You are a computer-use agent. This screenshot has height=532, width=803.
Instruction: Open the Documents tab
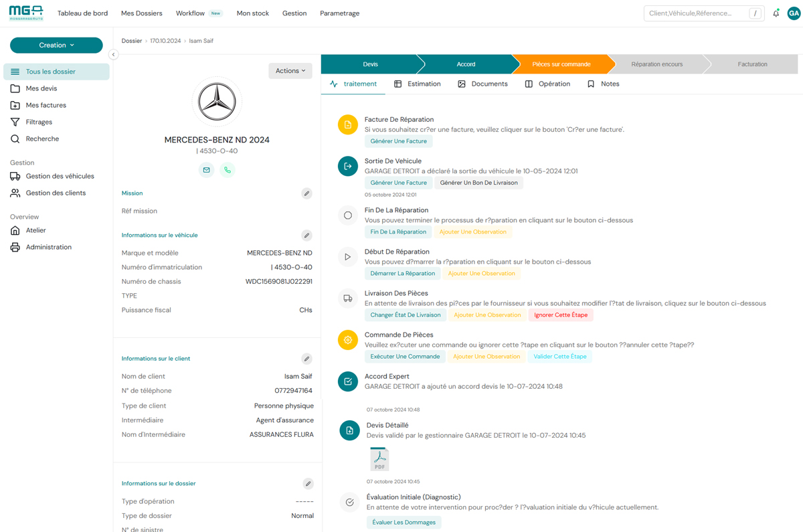point(482,84)
